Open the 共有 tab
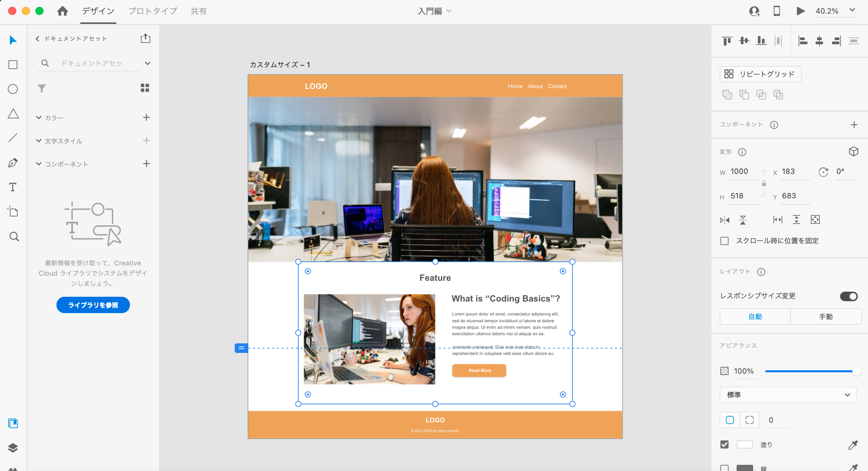This screenshot has height=471, width=868. click(x=199, y=11)
